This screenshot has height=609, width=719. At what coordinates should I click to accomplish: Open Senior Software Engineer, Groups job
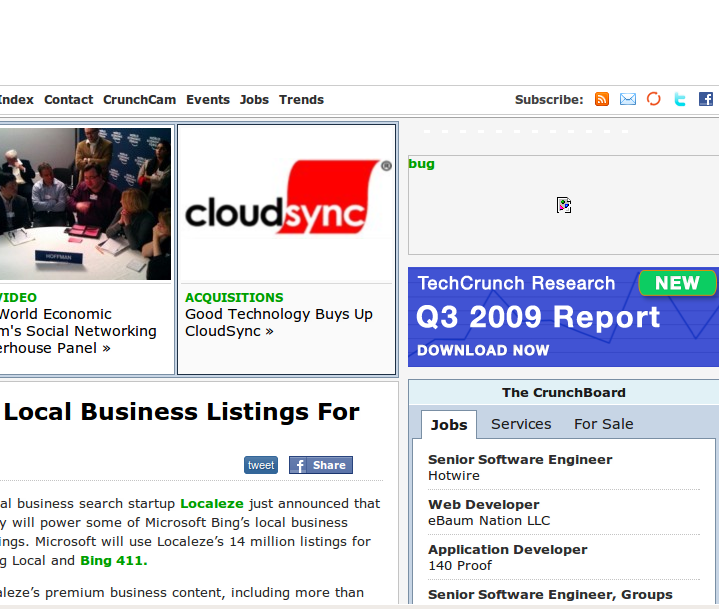pyautogui.click(x=550, y=594)
